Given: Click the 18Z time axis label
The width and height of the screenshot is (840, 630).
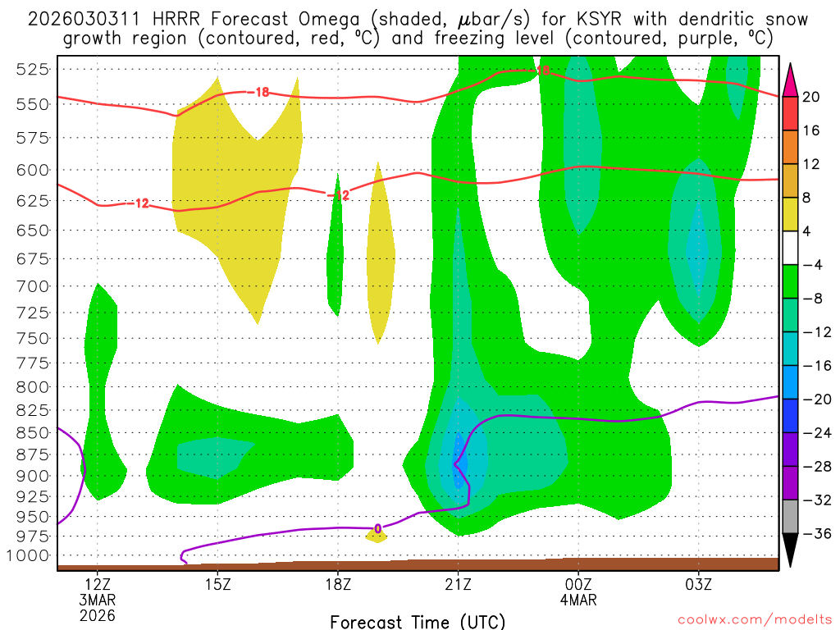Looking at the screenshot, I should pyautogui.click(x=338, y=584).
